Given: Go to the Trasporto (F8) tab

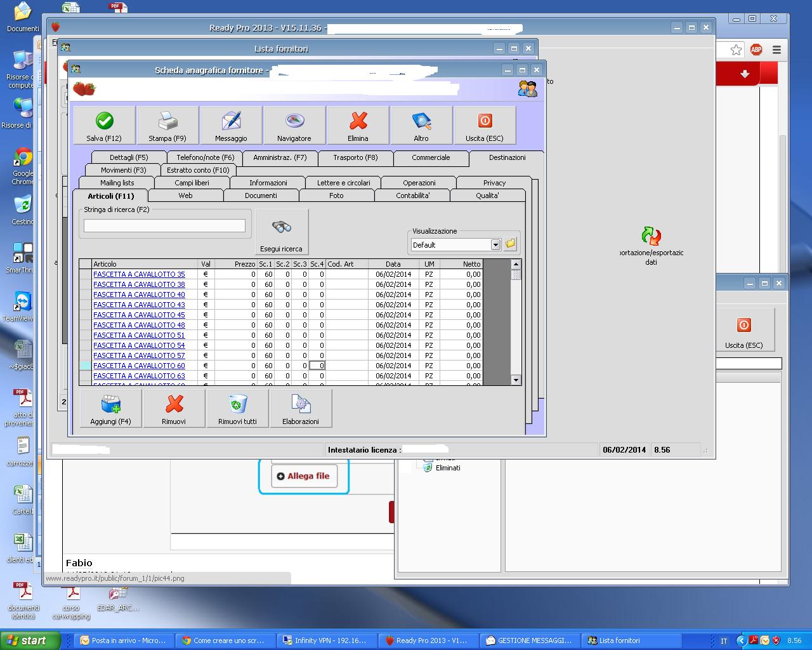Looking at the screenshot, I should coord(355,157).
